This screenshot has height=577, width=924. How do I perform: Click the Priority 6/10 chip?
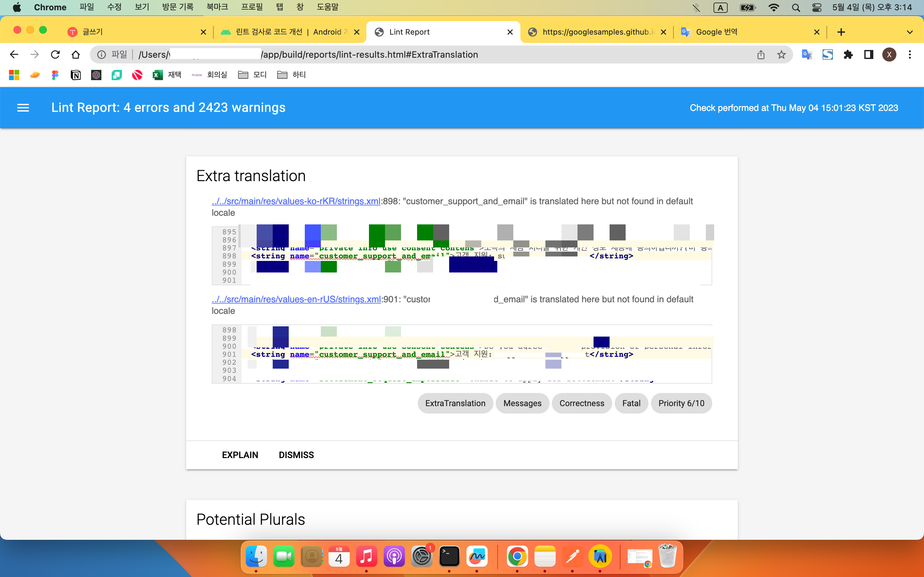pos(681,403)
